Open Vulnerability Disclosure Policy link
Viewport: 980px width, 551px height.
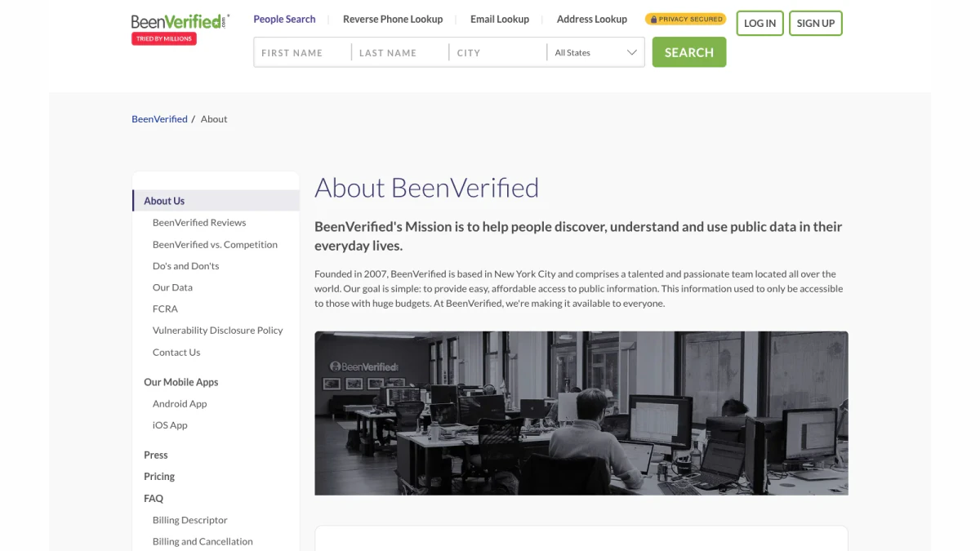tap(217, 331)
